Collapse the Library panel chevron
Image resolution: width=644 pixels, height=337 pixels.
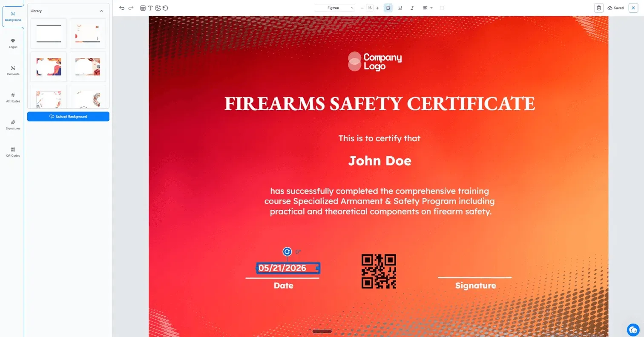point(101,11)
